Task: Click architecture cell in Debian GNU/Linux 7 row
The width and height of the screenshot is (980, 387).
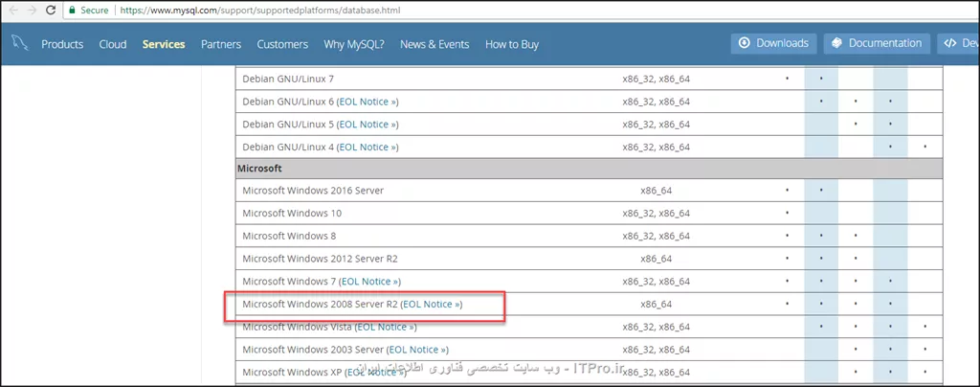Action: [657, 80]
